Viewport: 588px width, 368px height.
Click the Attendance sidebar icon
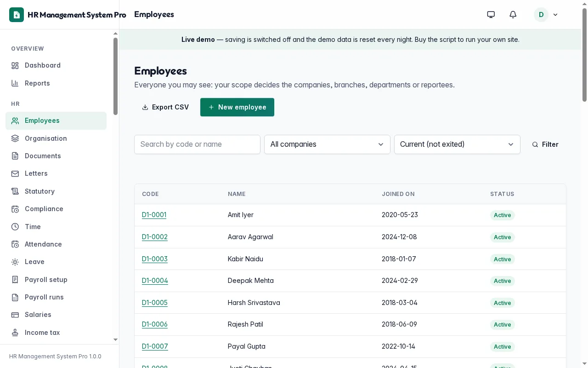point(15,244)
